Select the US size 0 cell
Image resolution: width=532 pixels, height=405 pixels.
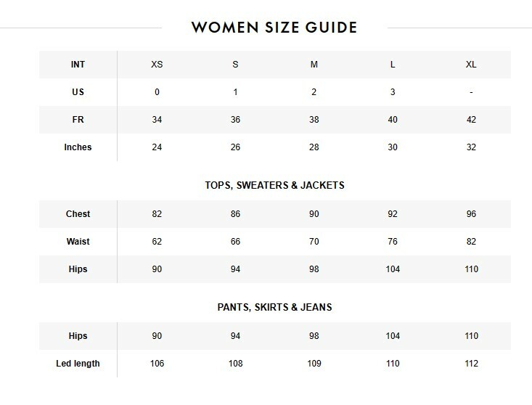pyautogui.click(x=157, y=92)
